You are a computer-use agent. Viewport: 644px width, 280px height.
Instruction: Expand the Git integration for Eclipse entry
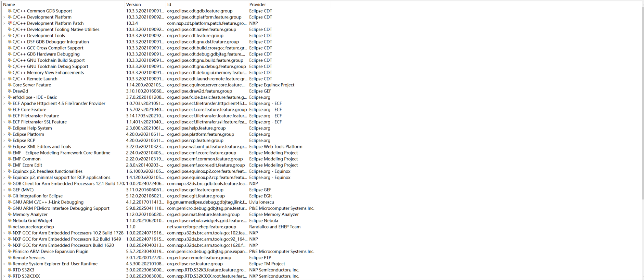pos(4,196)
